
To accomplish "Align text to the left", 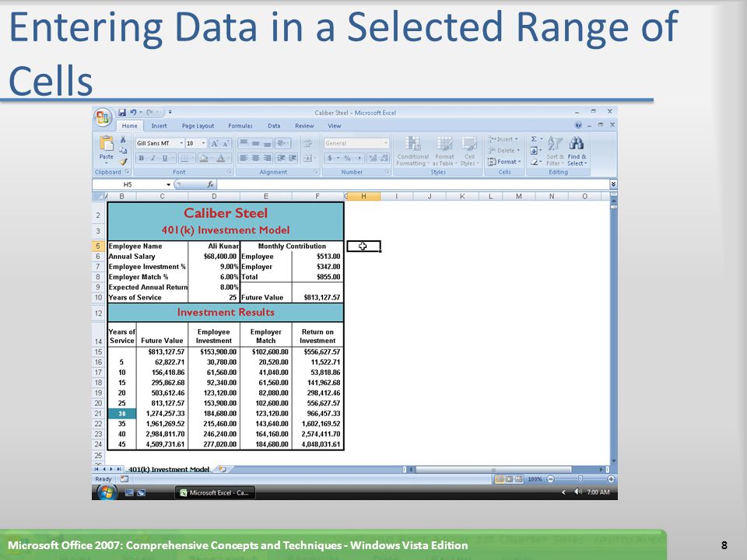I will pyautogui.click(x=244, y=158).
